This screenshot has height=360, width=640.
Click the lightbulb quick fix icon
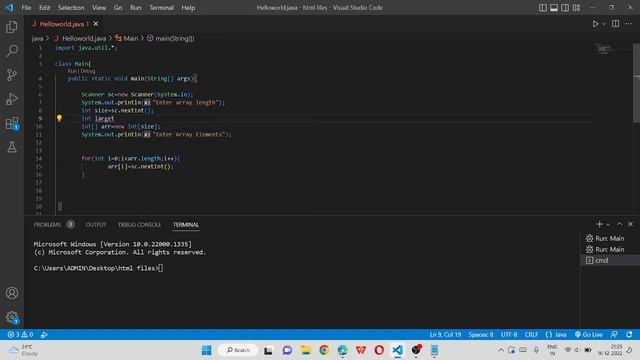point(59,118)
